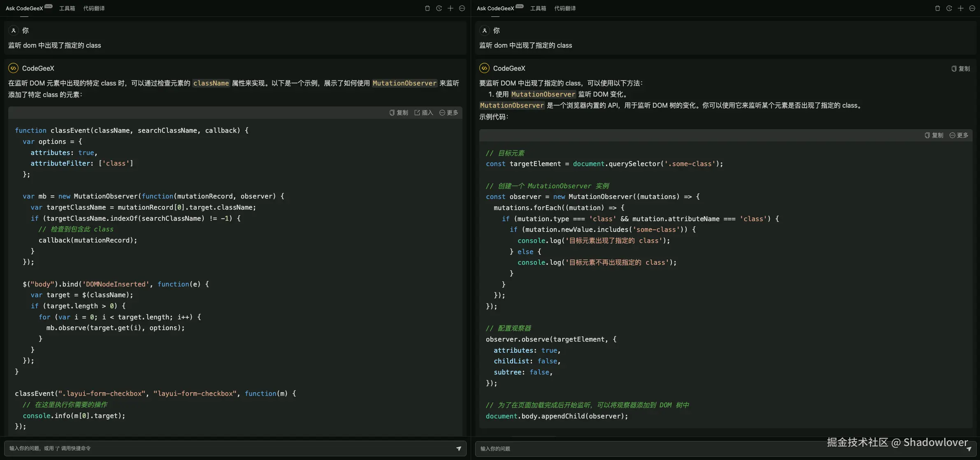Copy left code block with 复制 button
This screenshot has height=460, width=980.
tap(399, 113)
